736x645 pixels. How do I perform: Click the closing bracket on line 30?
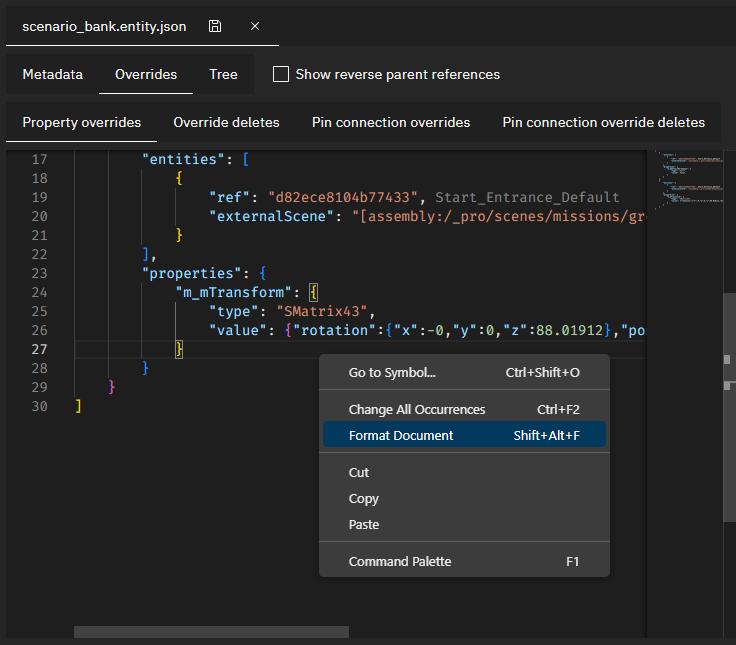pyautogui.click(x=78, y=406)
